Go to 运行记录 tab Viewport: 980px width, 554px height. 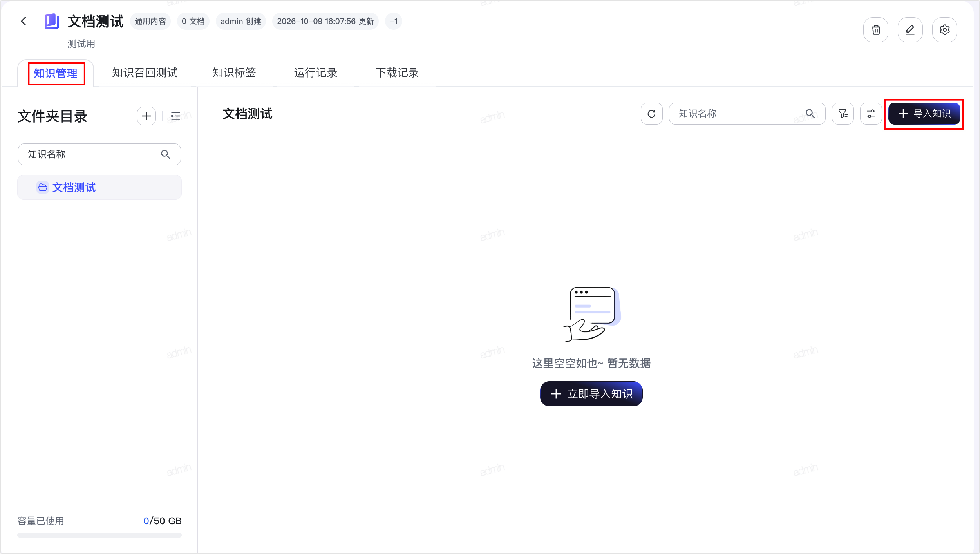pyautogui.click(x=316, y=73)
